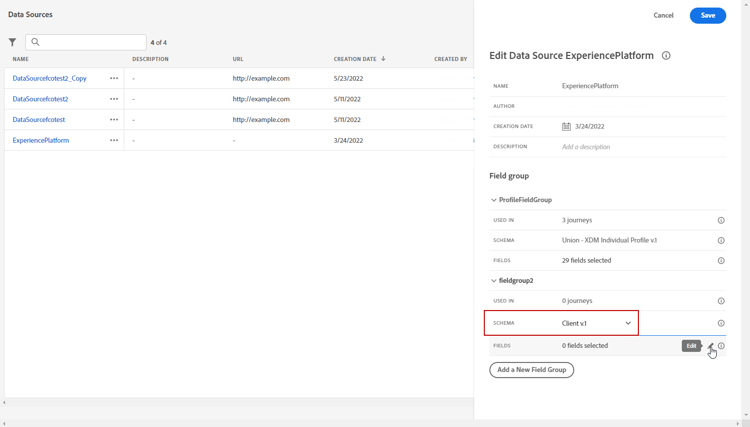
Task: Click the Save button
Action: [707, 15]
